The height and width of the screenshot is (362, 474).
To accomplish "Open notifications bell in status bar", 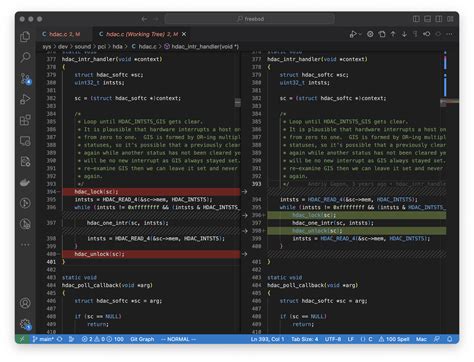I will (450, 339).
